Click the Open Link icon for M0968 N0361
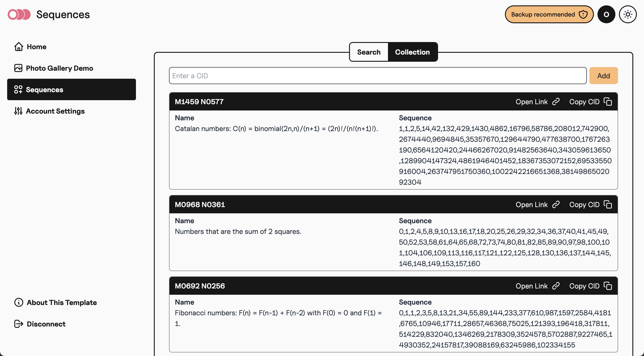The image size is (644, 356). pos(555,204)
